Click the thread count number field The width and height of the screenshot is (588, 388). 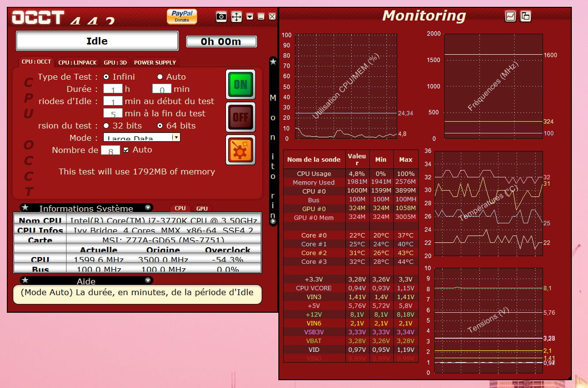click(x=111, y=151)
